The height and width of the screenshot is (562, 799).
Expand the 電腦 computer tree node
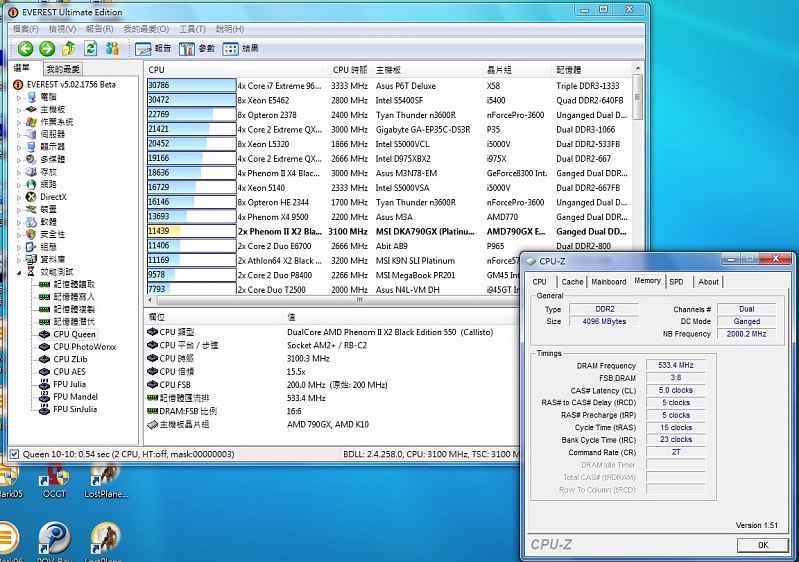click(19, 97)
